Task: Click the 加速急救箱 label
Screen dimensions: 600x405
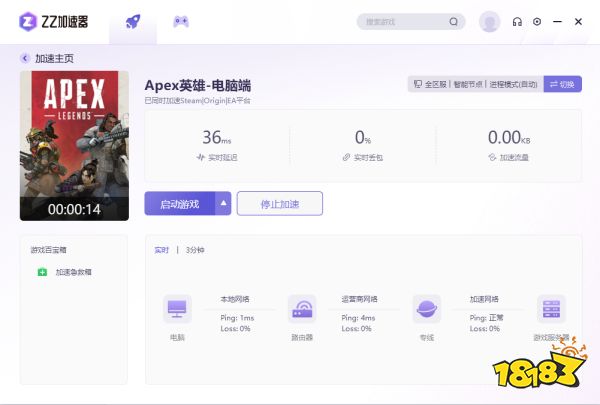Action: click(73, 272)
